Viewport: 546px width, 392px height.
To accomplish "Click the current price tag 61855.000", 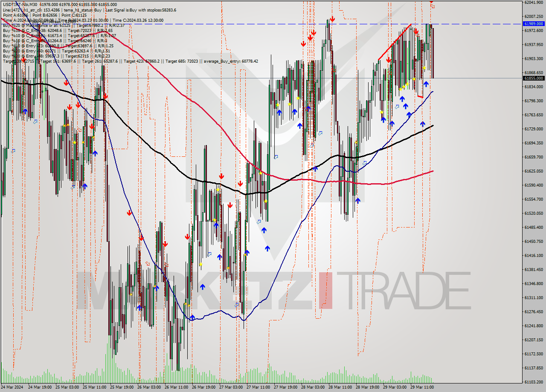I will (534, 78).
